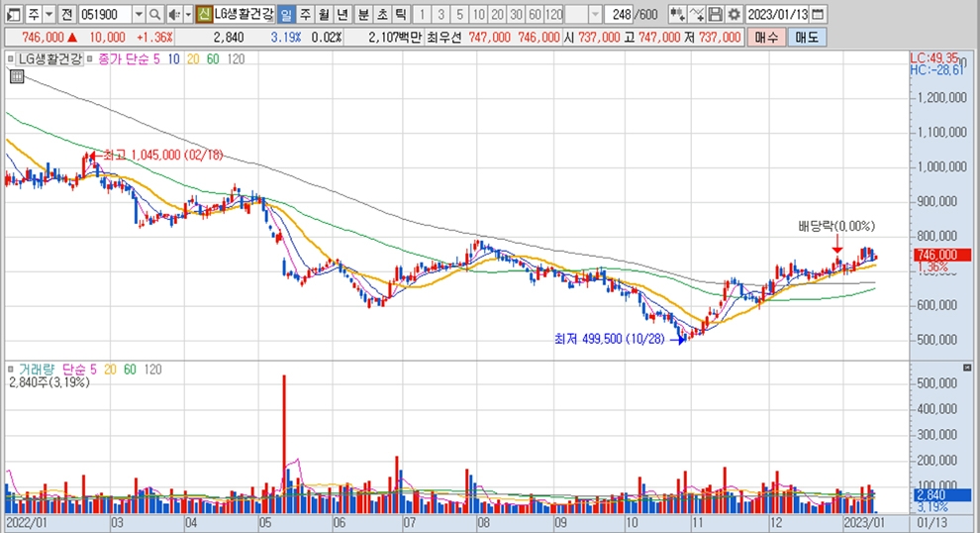Open the dropdown beside the speaker icon
Screen dimensions: 980x533
click(x=188, y=14)
